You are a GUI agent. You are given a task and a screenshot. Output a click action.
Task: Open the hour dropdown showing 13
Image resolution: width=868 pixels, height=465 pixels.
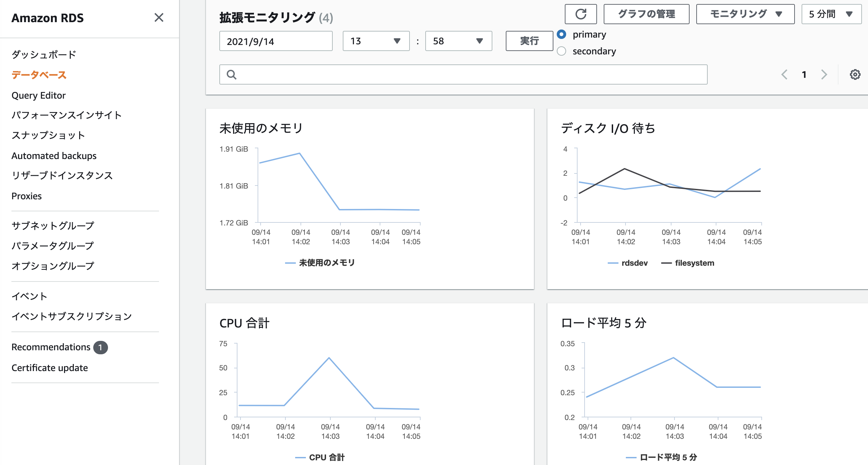[376, 41]
